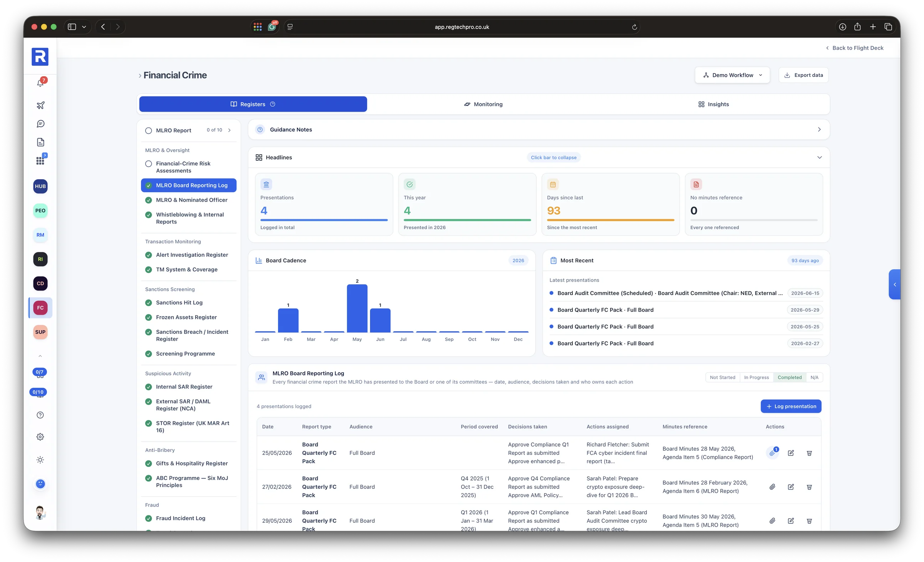The image size is (924, 562).
Task: Open attachments for 25/05/2026 presentation
Action: coord(772,453)
